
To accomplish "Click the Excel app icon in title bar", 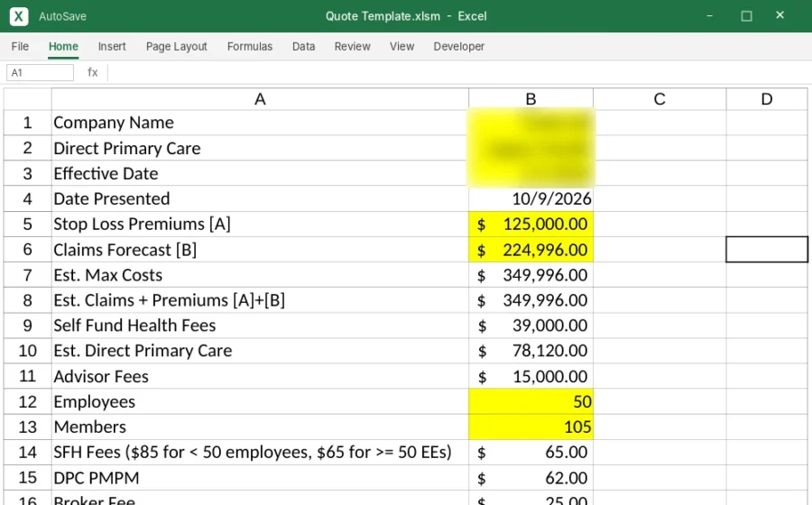I will pyautogui.click(x=19, y=16).
